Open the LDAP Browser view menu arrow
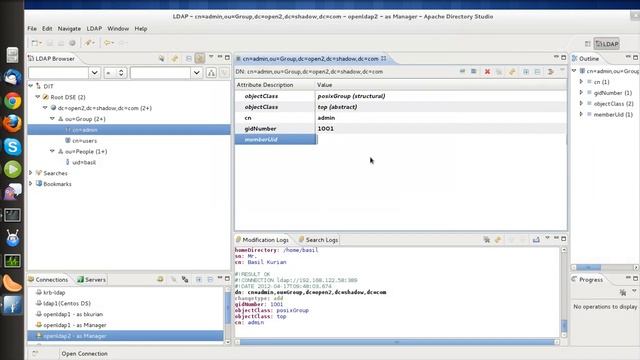 point(211,57)
